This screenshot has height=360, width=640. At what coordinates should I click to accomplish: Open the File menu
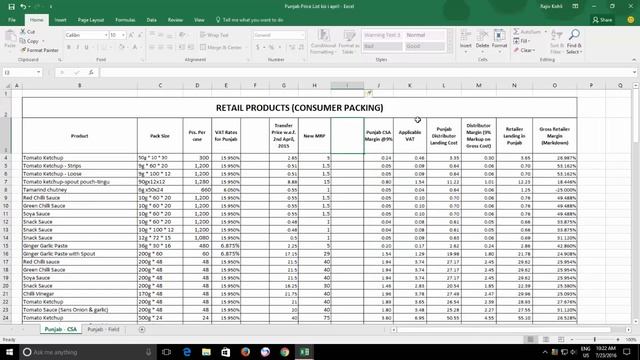[x=12, y=20]
